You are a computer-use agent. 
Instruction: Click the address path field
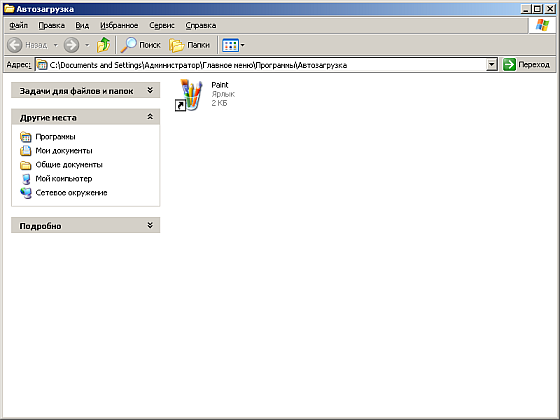pyautogui.click(x=266, y=65)
